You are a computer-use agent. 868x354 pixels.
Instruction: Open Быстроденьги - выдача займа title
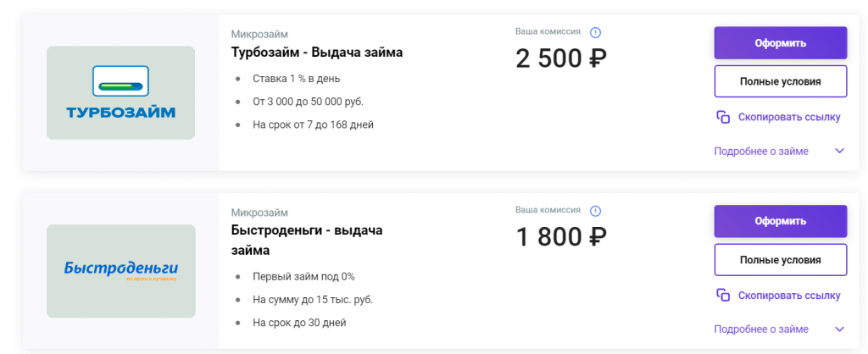pos(307,240)
